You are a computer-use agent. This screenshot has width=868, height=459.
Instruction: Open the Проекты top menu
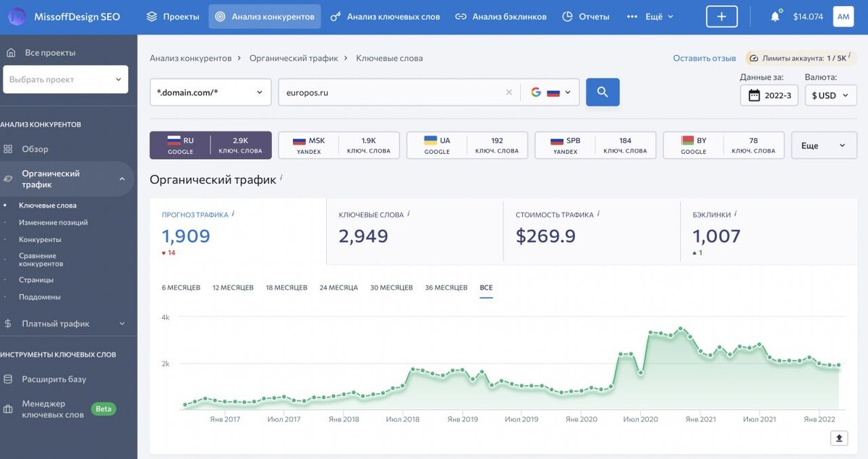tap(173, 16)
